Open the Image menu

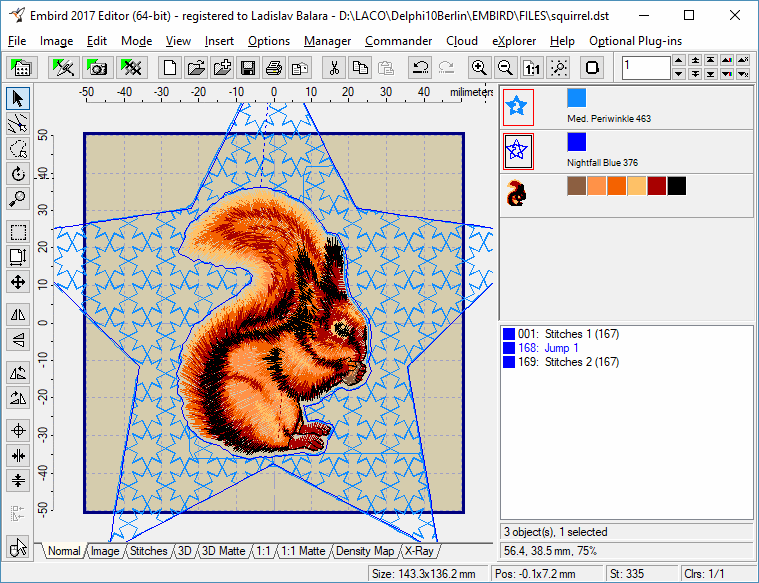(56, 41)
